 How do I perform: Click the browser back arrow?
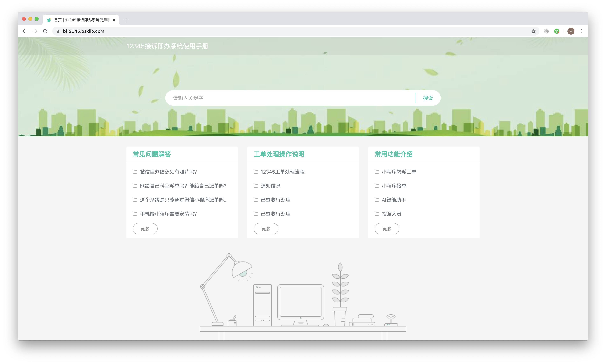25,31
